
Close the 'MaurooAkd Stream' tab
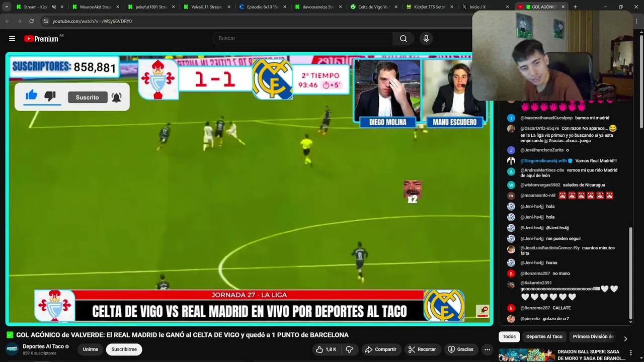tap(118, 7)
